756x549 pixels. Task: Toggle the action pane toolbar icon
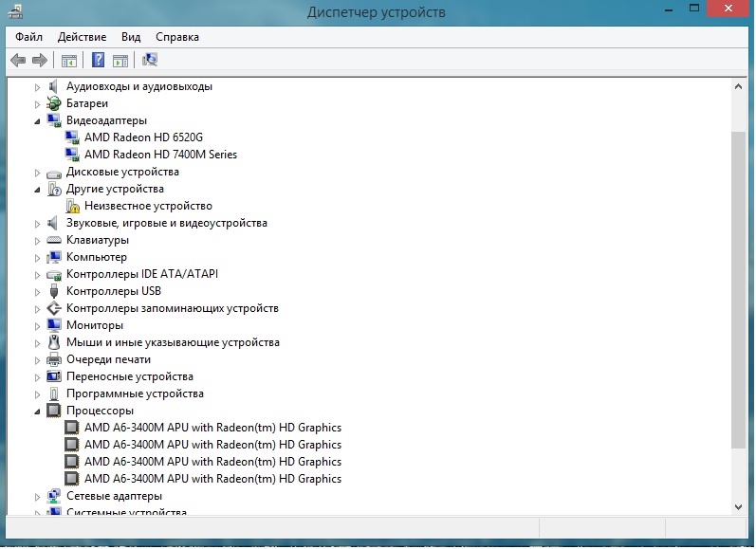click(120, 61)
